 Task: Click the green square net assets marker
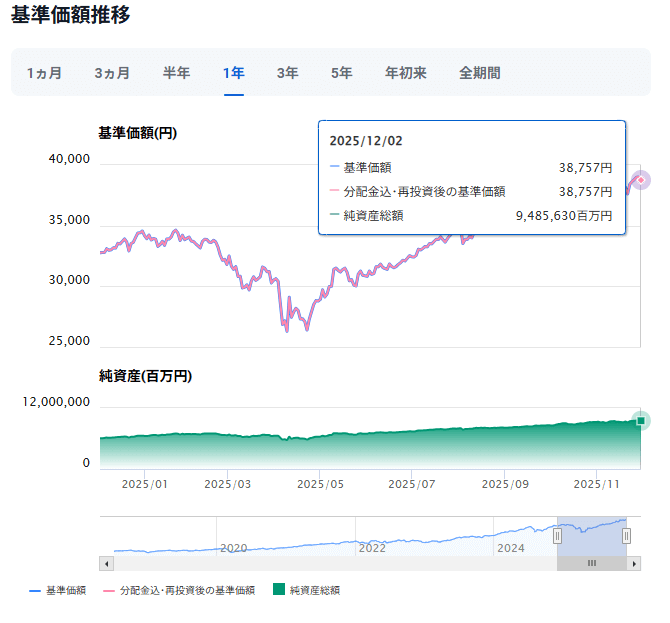(641, 421)
